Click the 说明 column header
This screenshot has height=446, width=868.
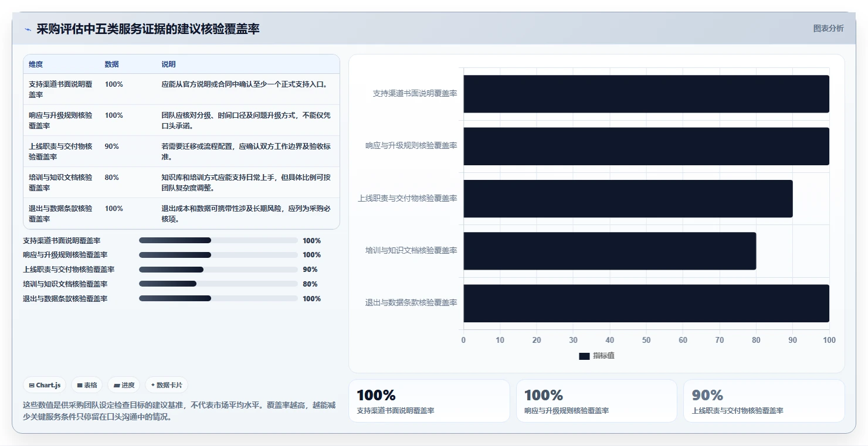click(x=168, y=64)
